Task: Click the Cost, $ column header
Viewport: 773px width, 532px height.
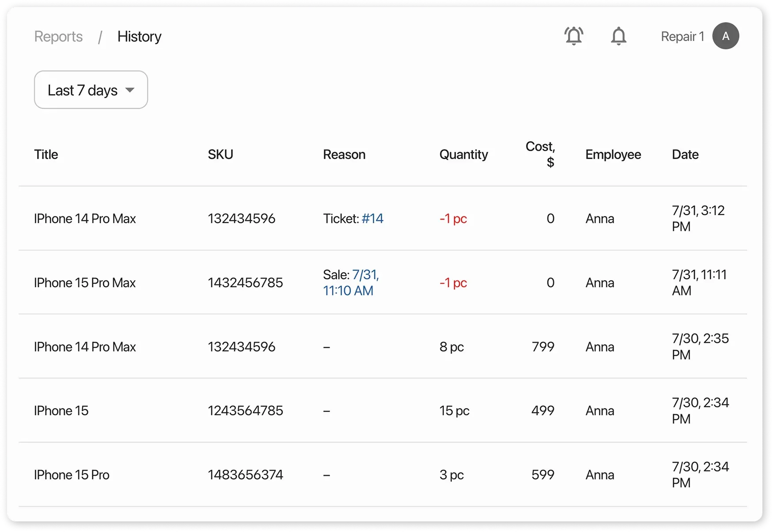Action: 540,154
